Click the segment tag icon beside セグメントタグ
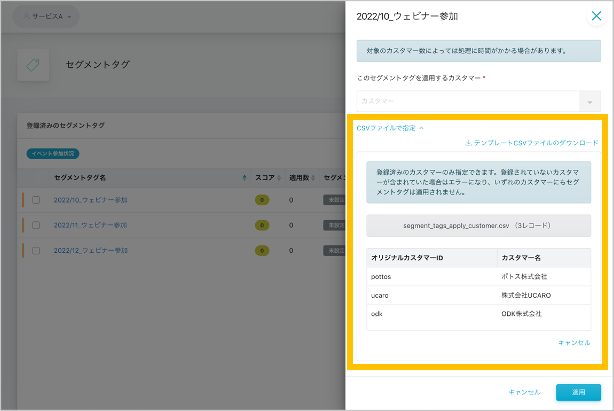Screen dimensions: 614x411 click(33, 65)
